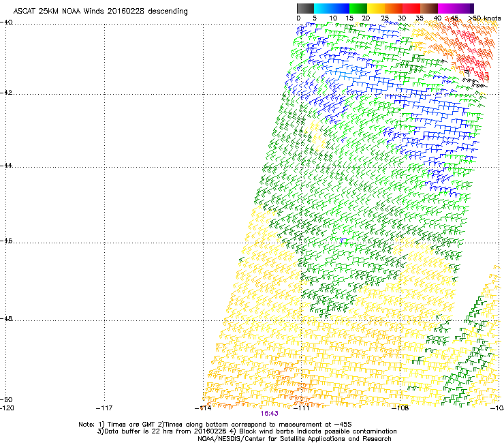
Task: Select the green 15-20 knot color bar segment
Action: tap(358, 8)
